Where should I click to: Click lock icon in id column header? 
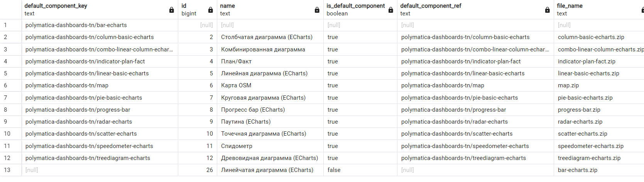[211, 10]
